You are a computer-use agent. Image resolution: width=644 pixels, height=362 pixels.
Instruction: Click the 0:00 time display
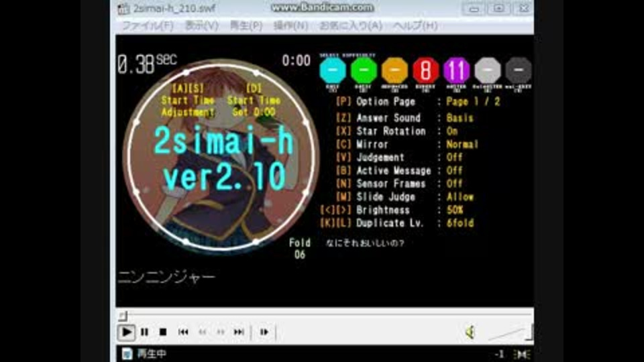click(x=296, y=61)
